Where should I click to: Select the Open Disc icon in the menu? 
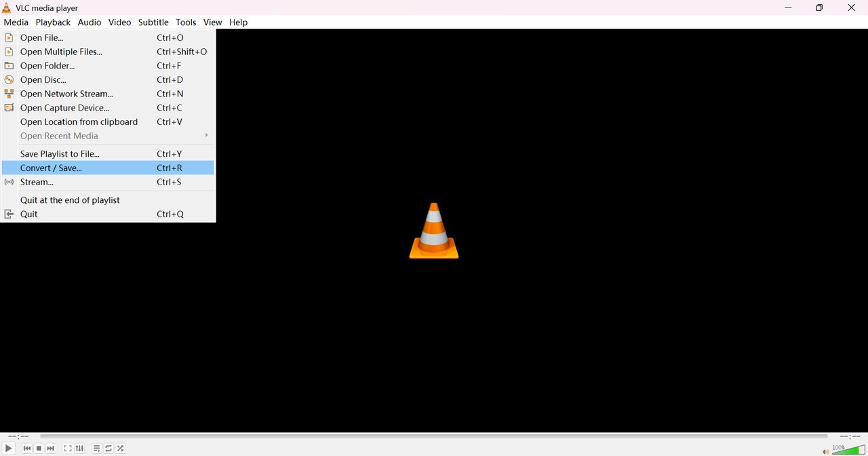coord(9,79)
